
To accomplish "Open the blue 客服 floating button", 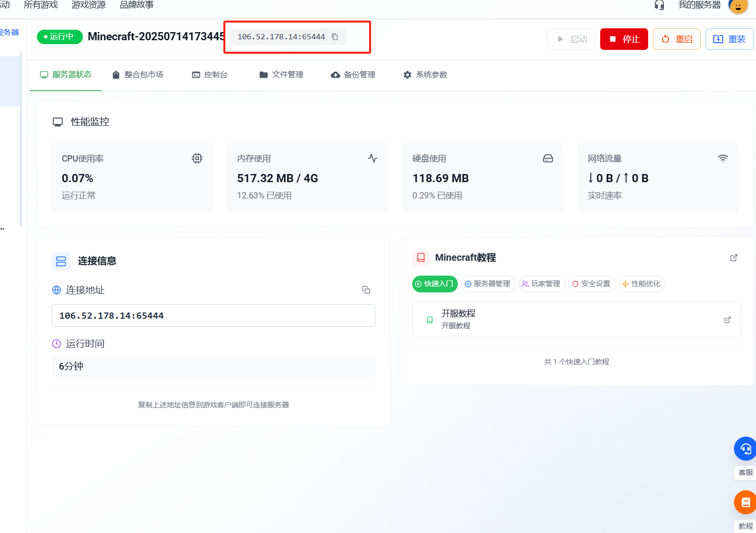I will pyautogui.click(x=745, y=449).
